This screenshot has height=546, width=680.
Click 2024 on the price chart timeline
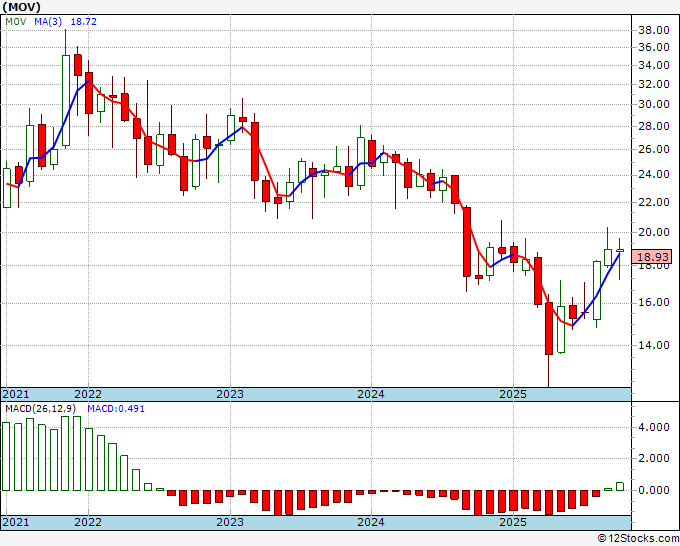[371, 394]
